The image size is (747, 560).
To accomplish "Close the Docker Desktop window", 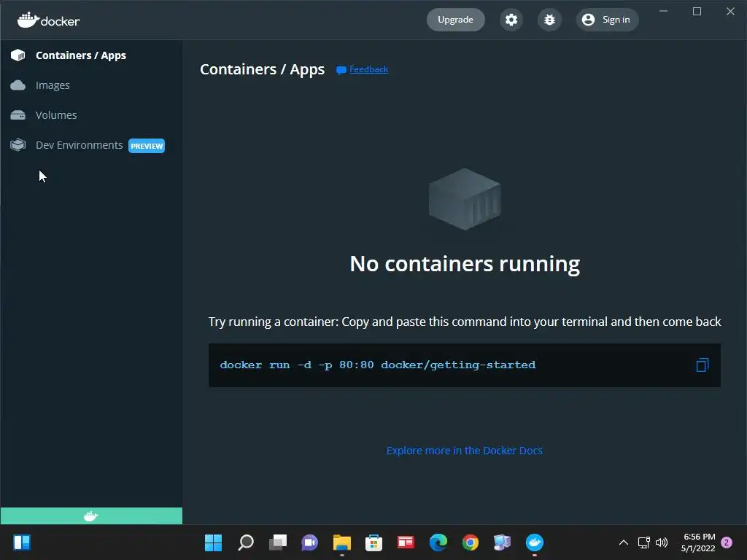I will tap(730, 11).
